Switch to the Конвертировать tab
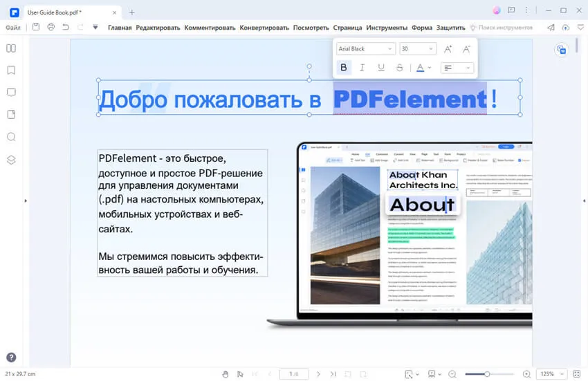The width and height of the screenshot is (588, 381). point(264,28)
